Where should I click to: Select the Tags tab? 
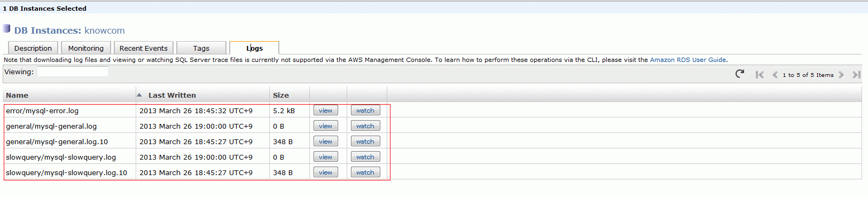click(x=201, y=48)
